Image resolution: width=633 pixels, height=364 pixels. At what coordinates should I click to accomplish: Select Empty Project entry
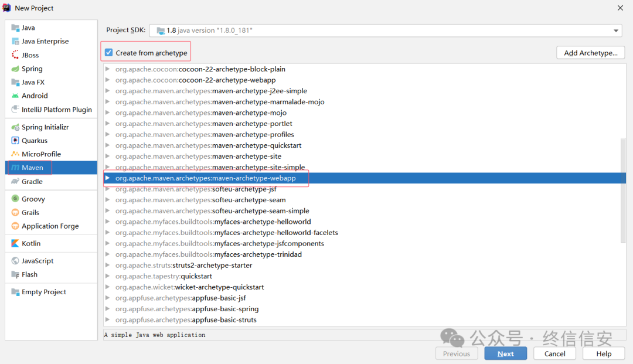[51, 292]
